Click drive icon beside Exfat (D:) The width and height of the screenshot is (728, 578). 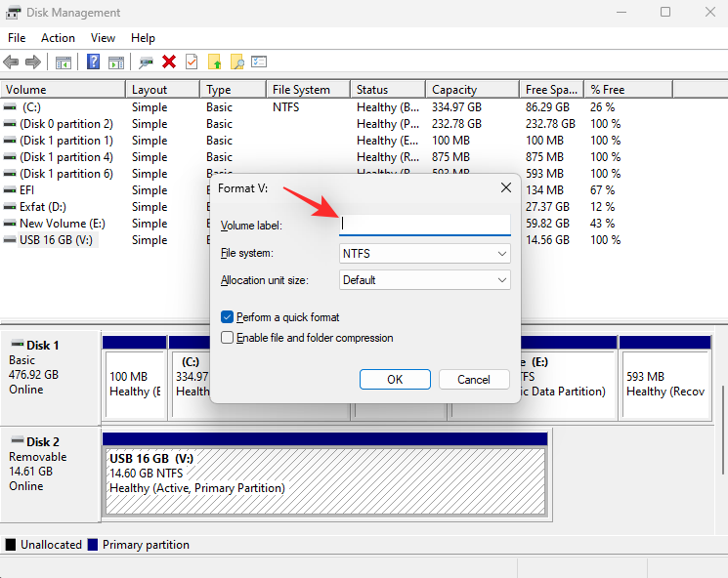(x=10, y=207)
